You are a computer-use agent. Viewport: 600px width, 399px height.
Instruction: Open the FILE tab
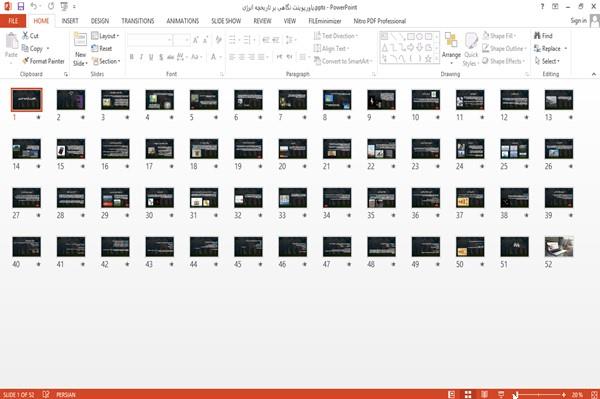pyautogui.click(x=13, y=21)
